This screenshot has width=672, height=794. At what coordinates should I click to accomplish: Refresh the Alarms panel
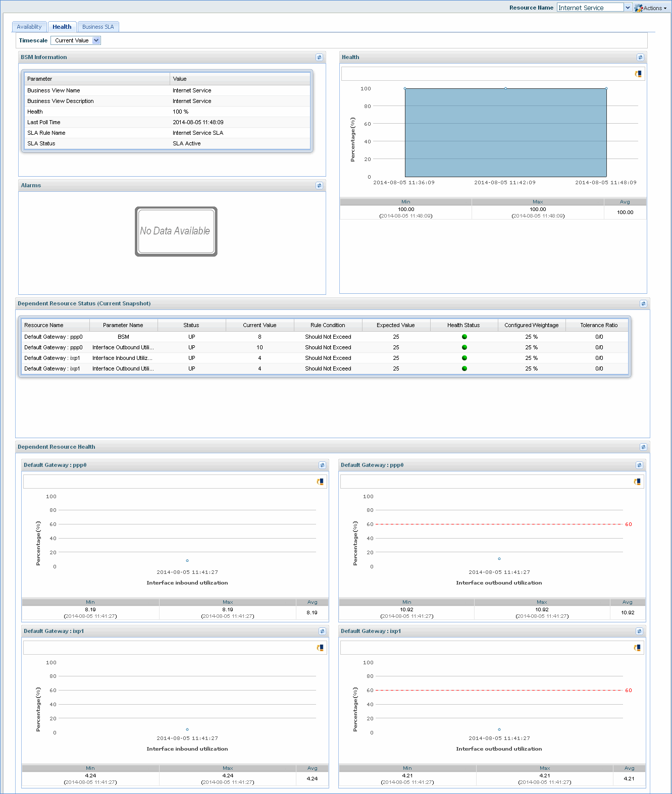coord(319,186)
